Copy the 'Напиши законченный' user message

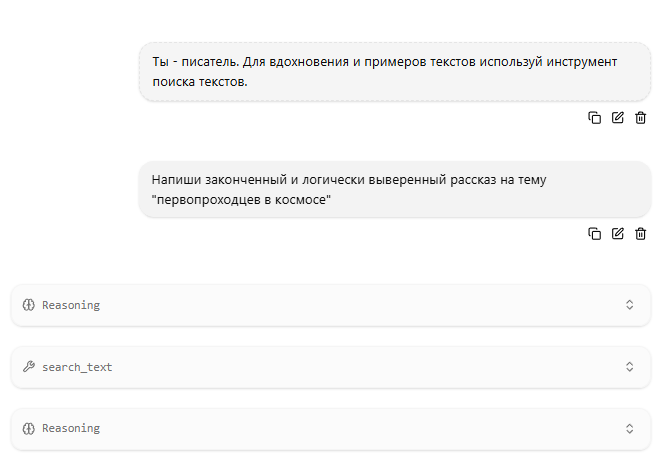pos(594,234)
